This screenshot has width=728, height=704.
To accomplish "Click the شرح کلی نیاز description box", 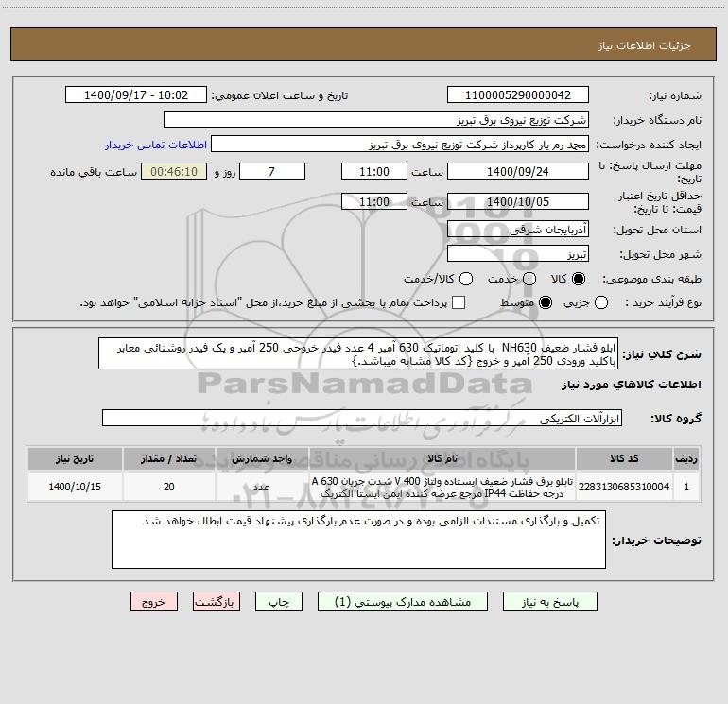I will point(358,354).
